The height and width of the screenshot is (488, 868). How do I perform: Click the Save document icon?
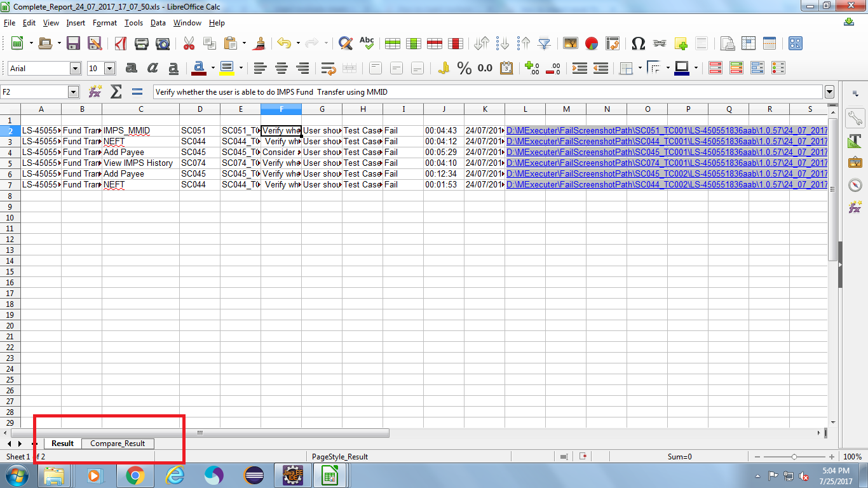[73, 43]
